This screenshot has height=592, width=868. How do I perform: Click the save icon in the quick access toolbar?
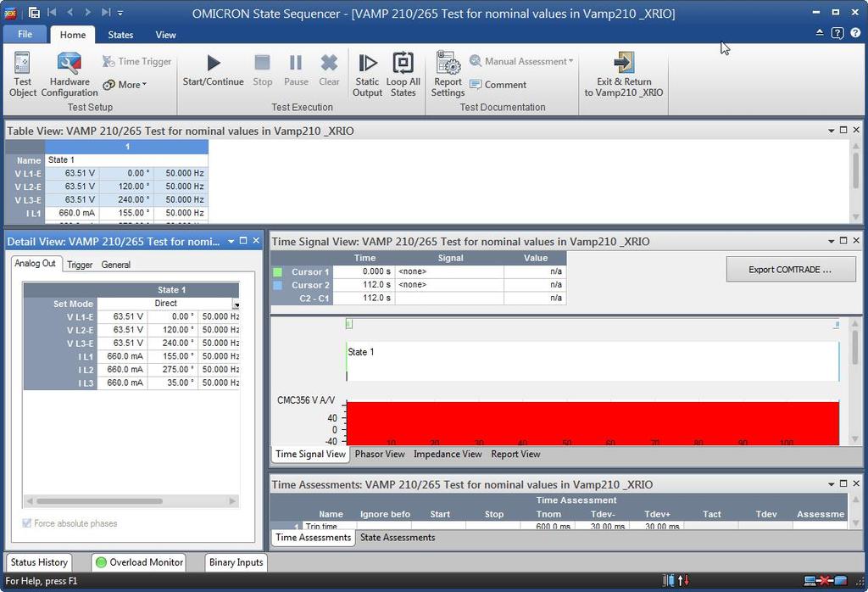[x=34, y=12]
